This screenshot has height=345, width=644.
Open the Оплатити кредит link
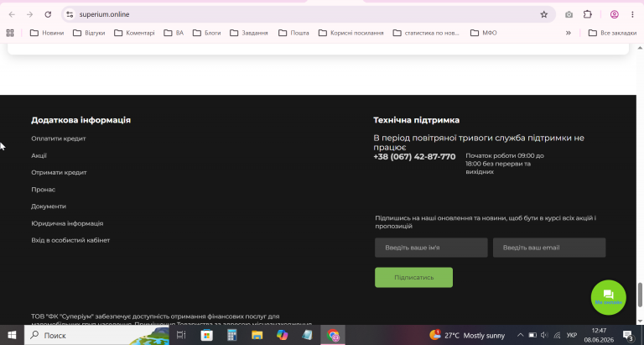(x=59, y=139)
